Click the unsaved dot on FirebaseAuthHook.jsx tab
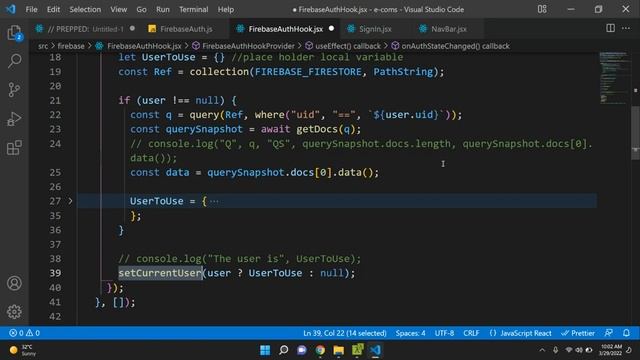Image resolution: width=640 pixels, height=360 pixels. click(x=331, y=28)
